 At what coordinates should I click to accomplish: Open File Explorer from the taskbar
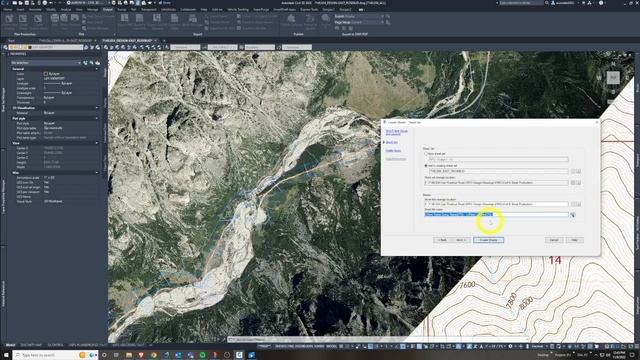click(x=129, y=355)
